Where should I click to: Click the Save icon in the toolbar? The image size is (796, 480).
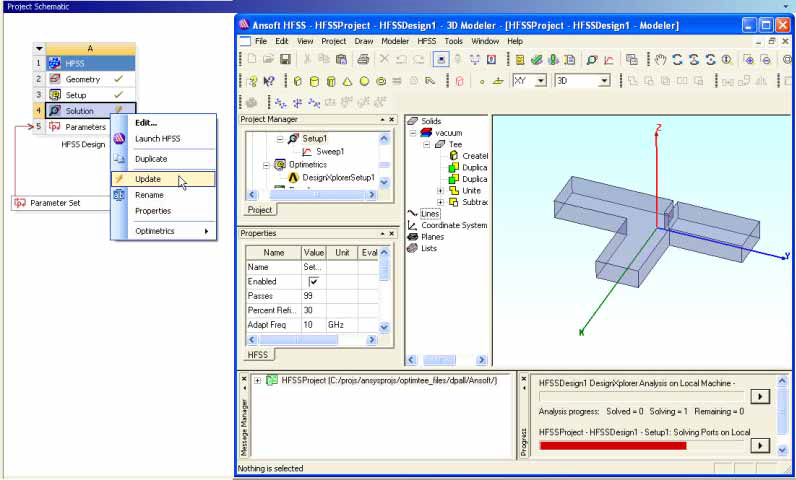(285, 60)
